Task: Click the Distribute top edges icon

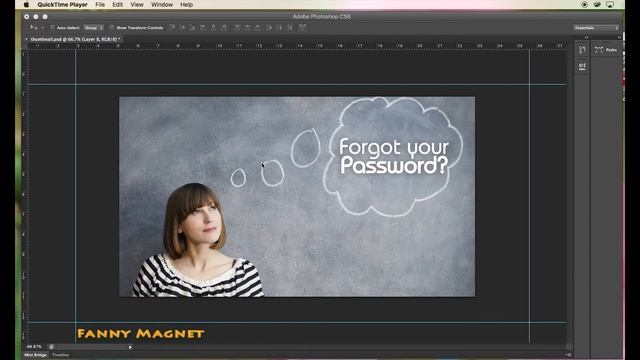Action: click(x=237, y=28)
